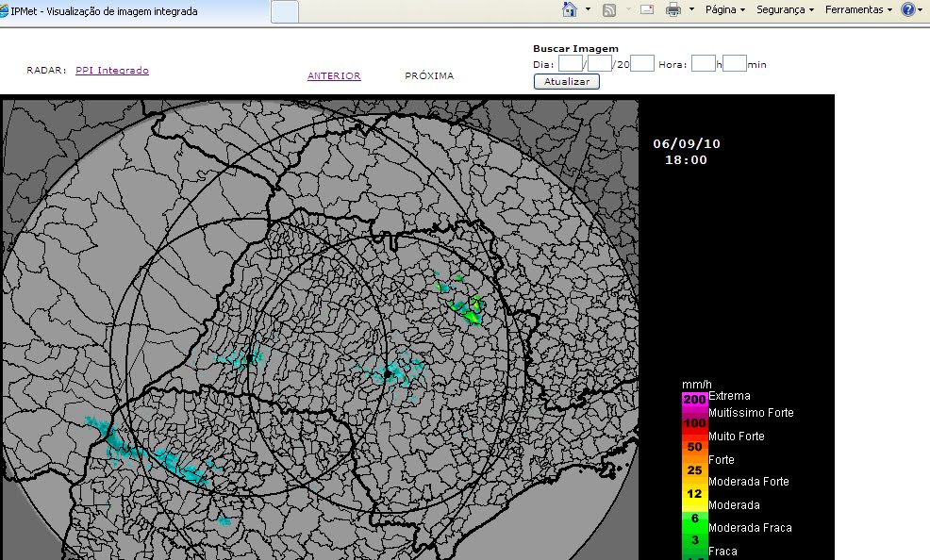Click the Buscar Imagem heading
This screenshot has height=560, width=930.
point(575,49)
